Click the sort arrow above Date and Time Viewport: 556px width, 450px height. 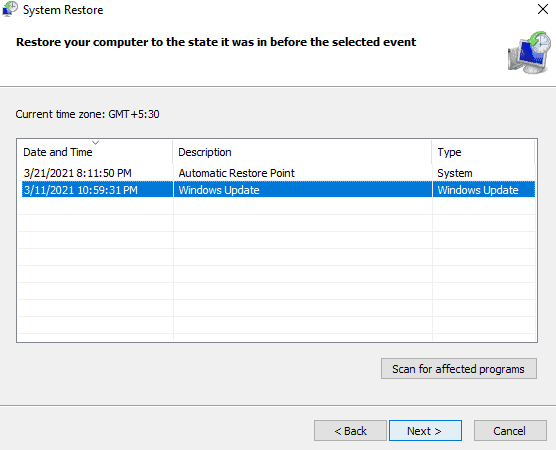click(95, 143)
